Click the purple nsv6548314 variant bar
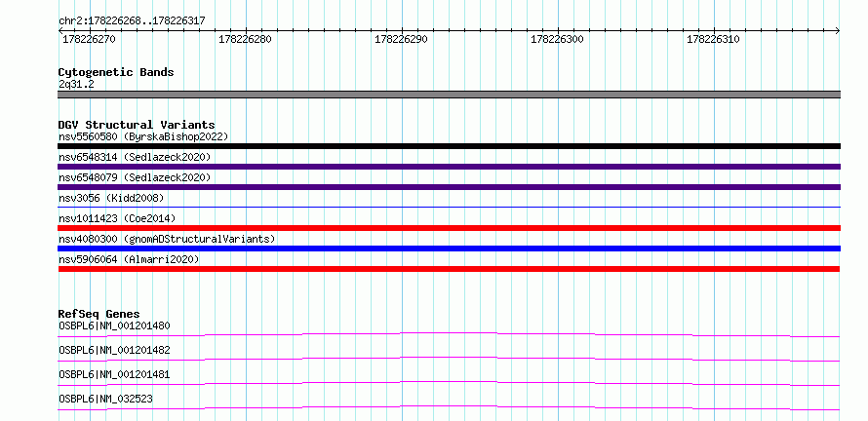 click(449, 167)
